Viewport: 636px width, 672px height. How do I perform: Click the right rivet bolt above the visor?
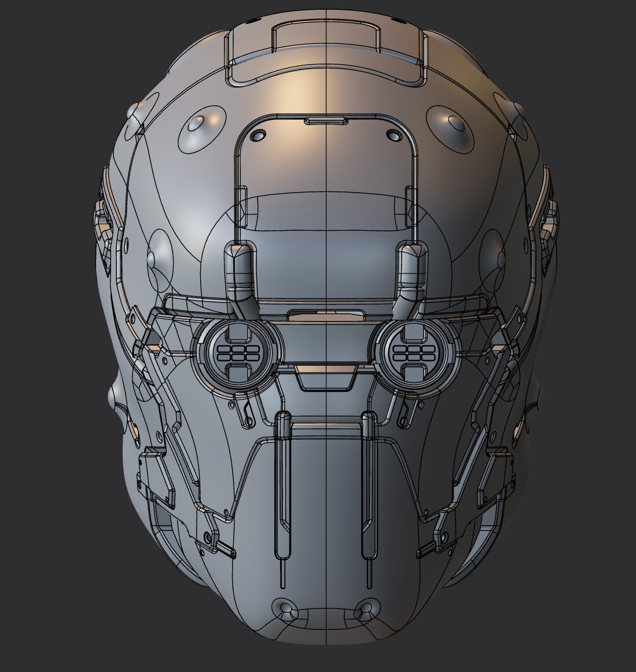[x=393, y=137]
